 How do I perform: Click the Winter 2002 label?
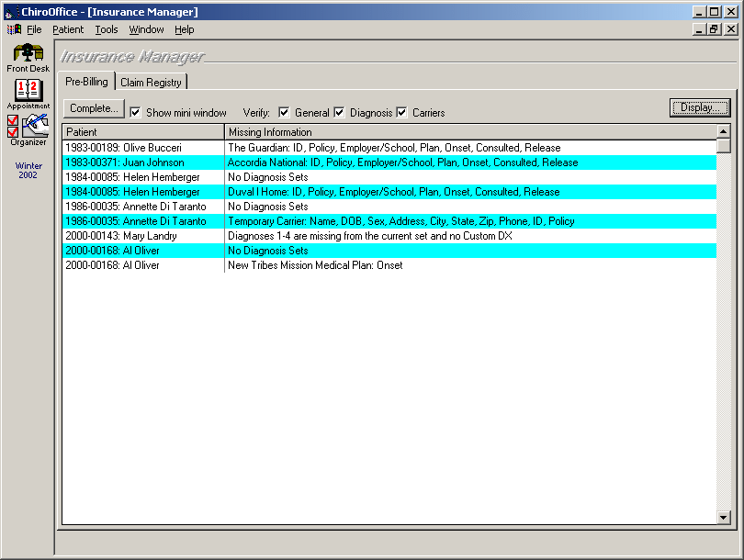click(28, 170)
